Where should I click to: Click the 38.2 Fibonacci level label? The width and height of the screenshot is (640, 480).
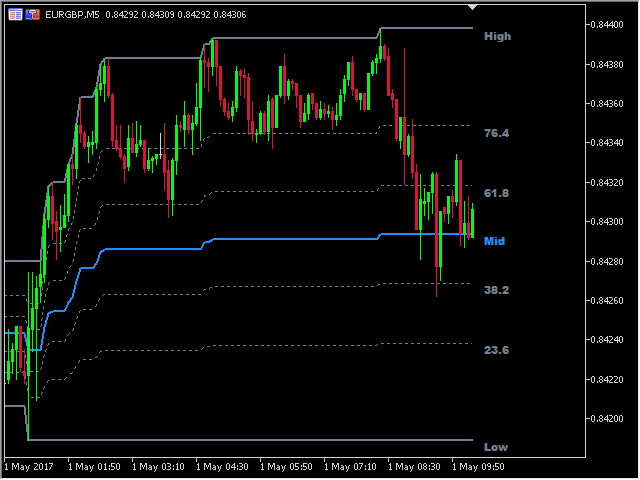(x=496, y=290)
